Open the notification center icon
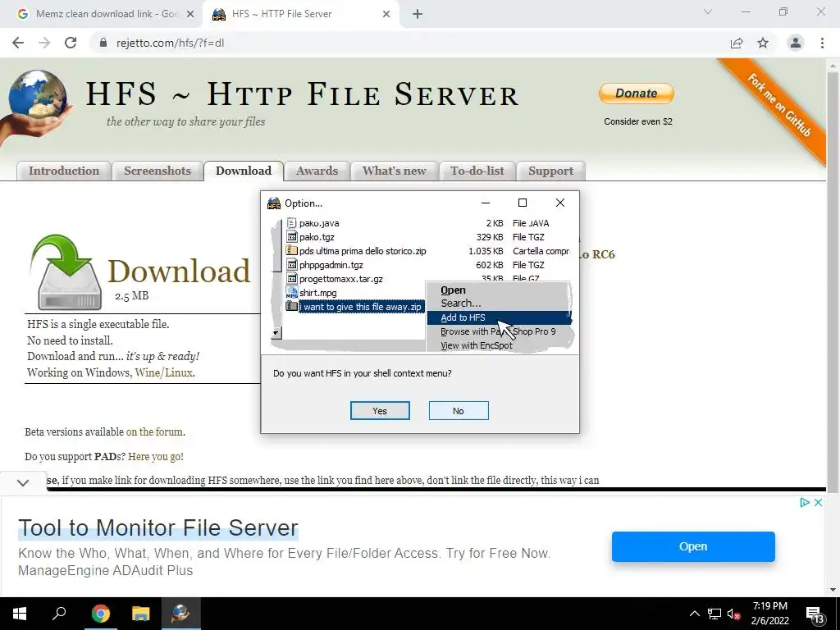840x630 pixels. pos(815,614)
